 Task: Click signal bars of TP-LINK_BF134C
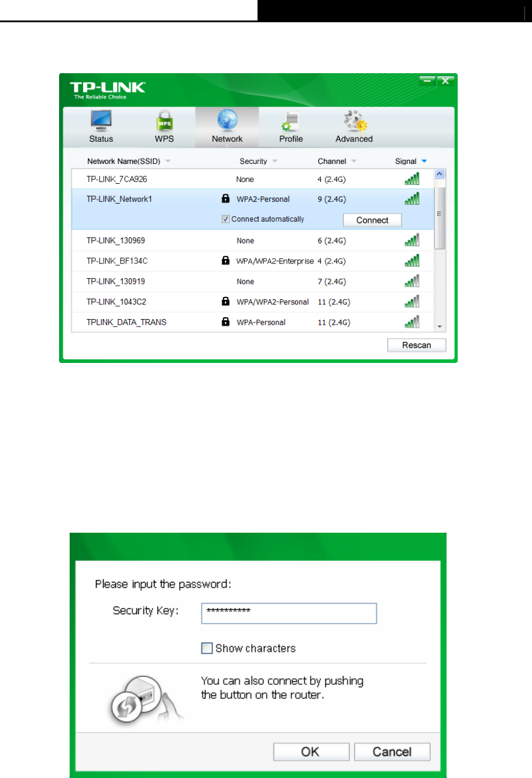[412, 261]
